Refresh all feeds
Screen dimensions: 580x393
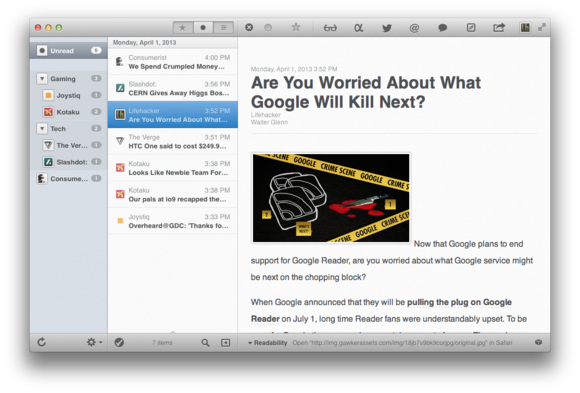[x=42, y=342]
